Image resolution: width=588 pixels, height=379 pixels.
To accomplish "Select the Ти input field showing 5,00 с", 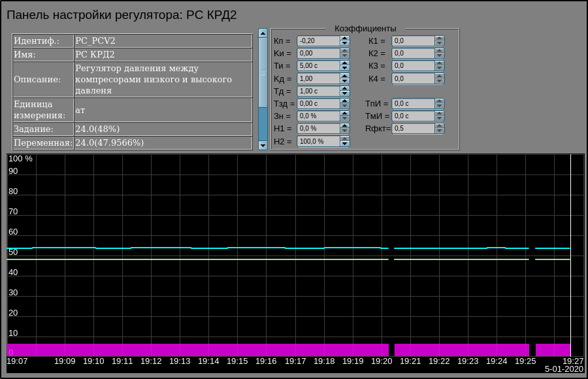I will (x=318, y=66).
